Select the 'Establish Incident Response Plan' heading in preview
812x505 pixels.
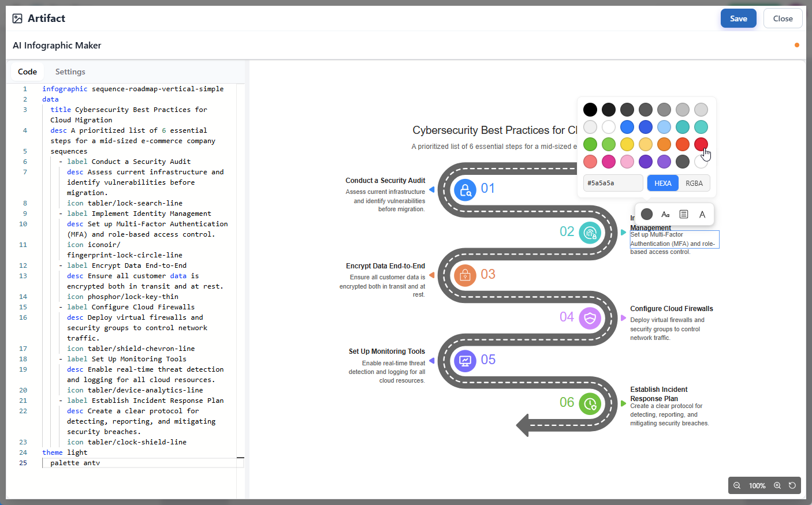click(x=659, y=394)
